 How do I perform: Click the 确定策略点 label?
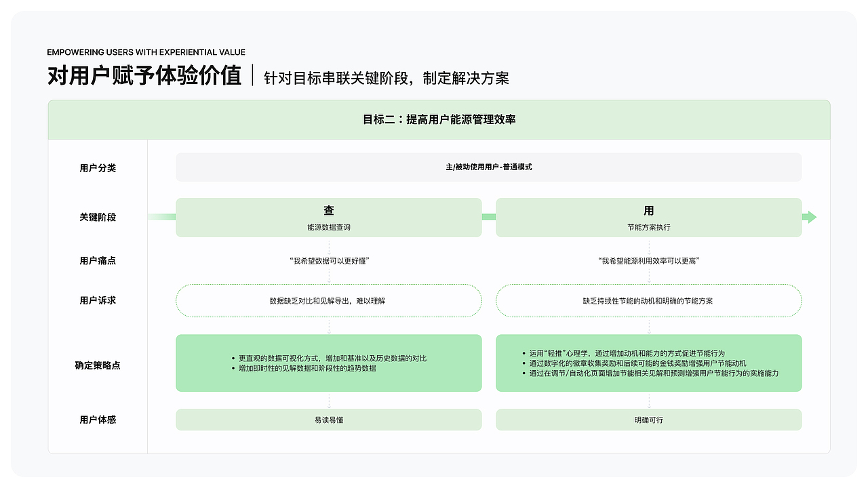[x=98, y=365]
